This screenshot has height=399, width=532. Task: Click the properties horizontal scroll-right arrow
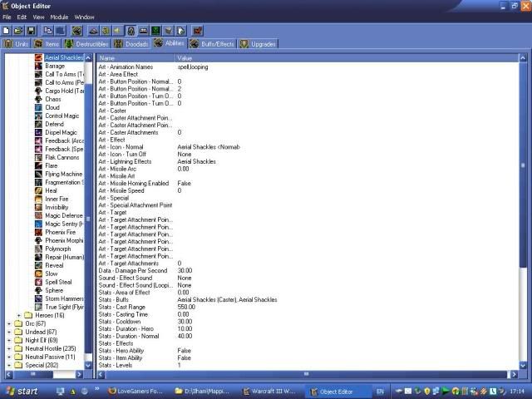(515, 375)
